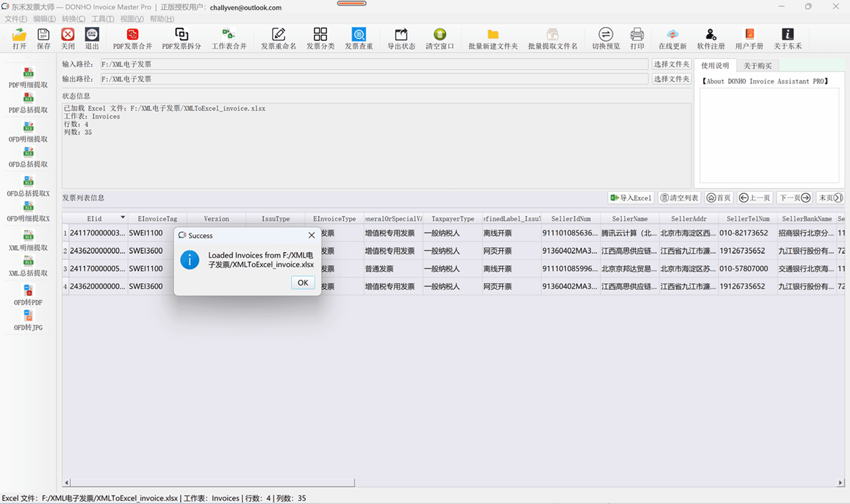Click 选择文件夹 beside the 输出路径 field

(x=671, y=79)
